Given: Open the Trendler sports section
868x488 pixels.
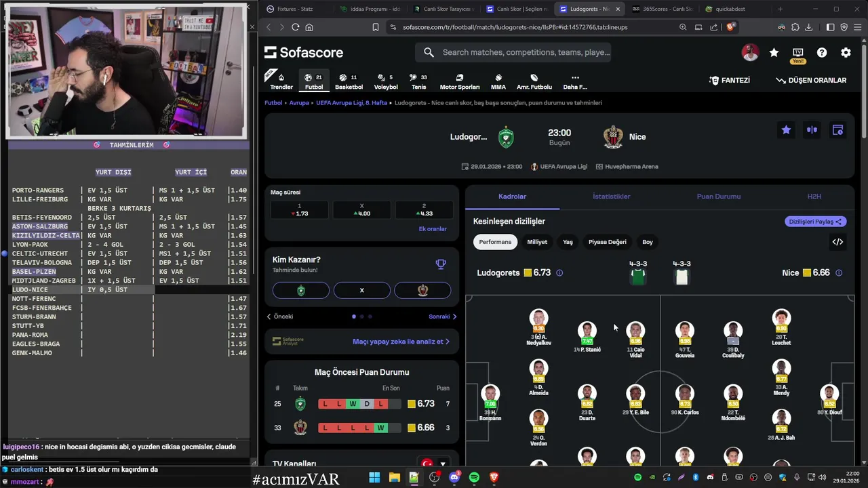Looking at the screenshot, I should [281, 81].
